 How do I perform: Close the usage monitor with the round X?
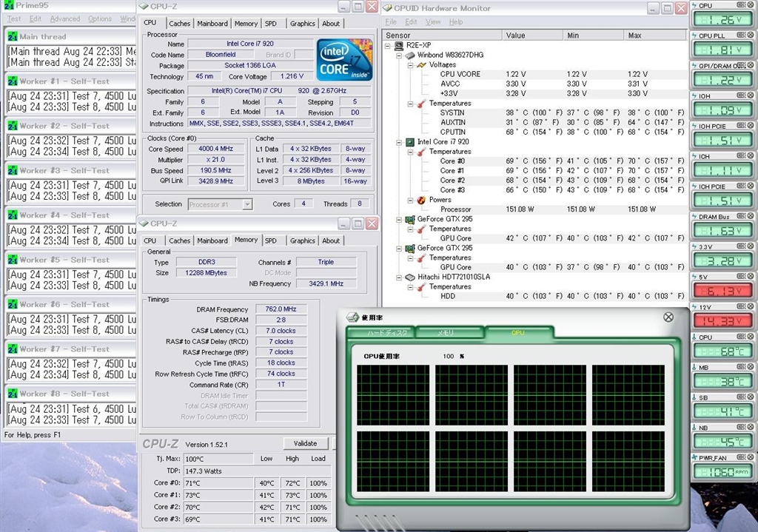[x=668, y=317]
